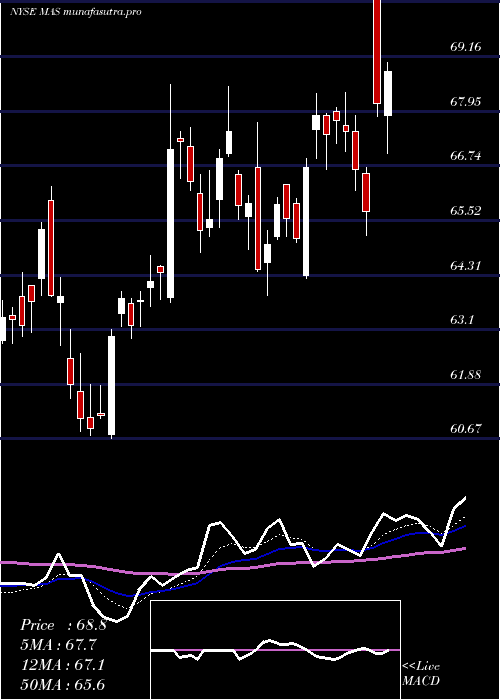The image size is (500, 700).
Task: Click the Live MACD inset chart
Action: click(x=275, y=650)
